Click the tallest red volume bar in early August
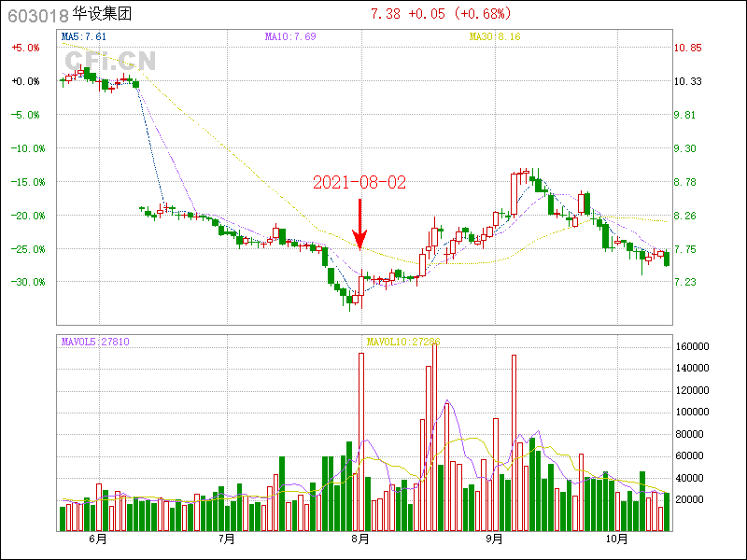 pos(361,441)
